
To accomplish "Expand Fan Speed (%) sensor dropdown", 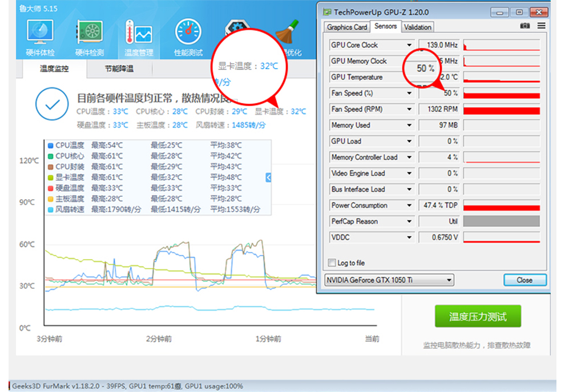I will pyautogui.click(x=409, y=94).
